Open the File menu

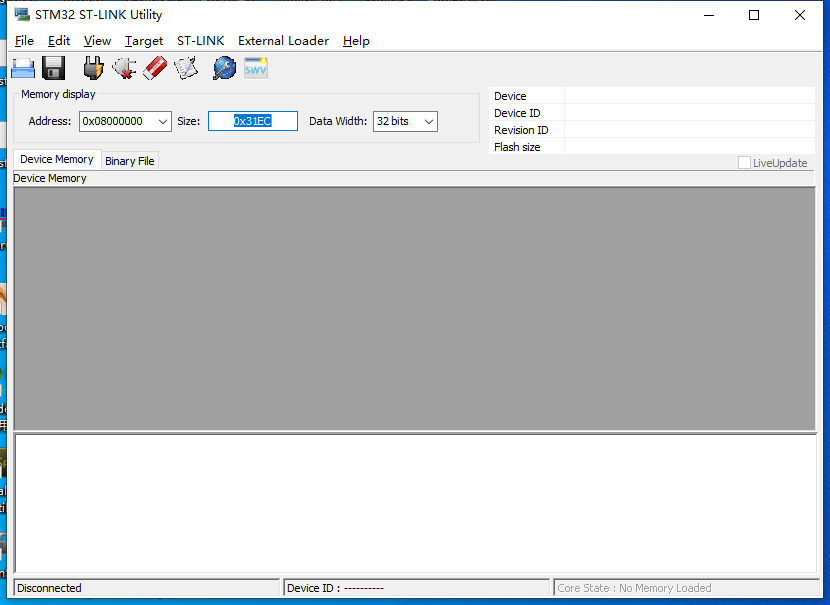pyautogui.click(x=24, y=41)
